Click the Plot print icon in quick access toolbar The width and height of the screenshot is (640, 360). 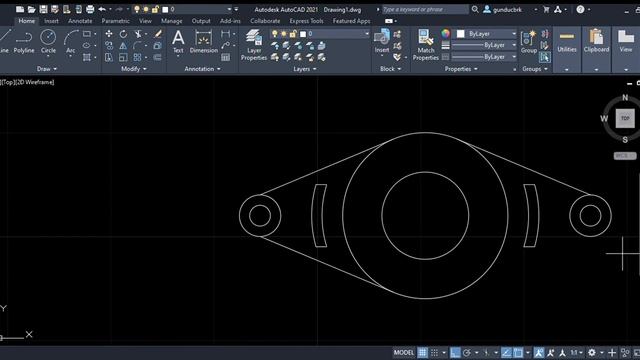[90, 9]
